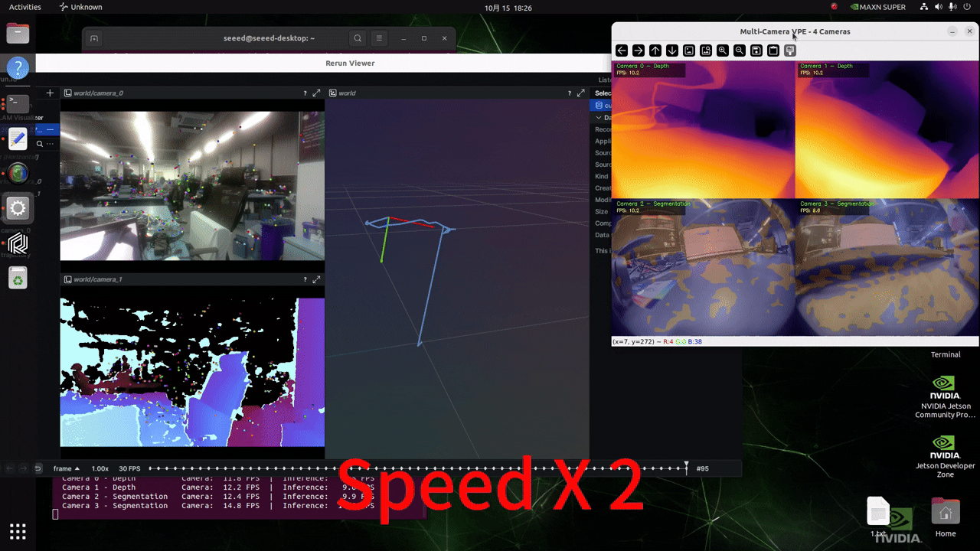Maximize the world 3D view
The width and height of the screenshot is (980, 551).
581,93
